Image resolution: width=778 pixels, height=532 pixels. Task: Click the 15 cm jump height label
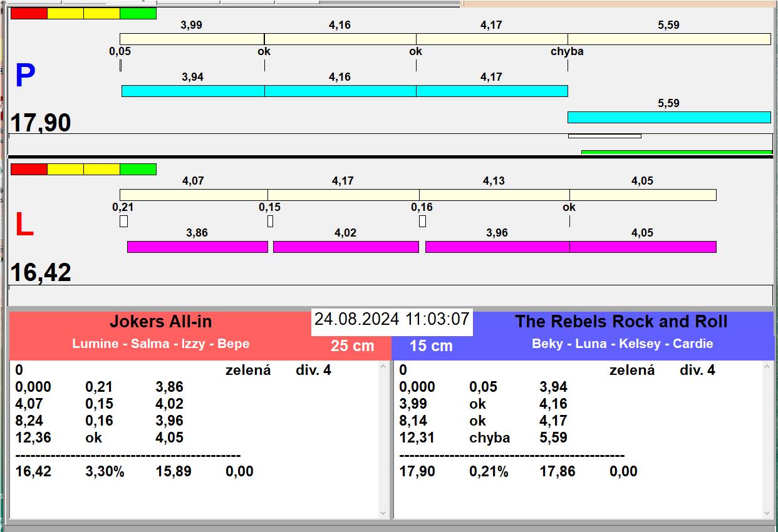pos(431,345)
